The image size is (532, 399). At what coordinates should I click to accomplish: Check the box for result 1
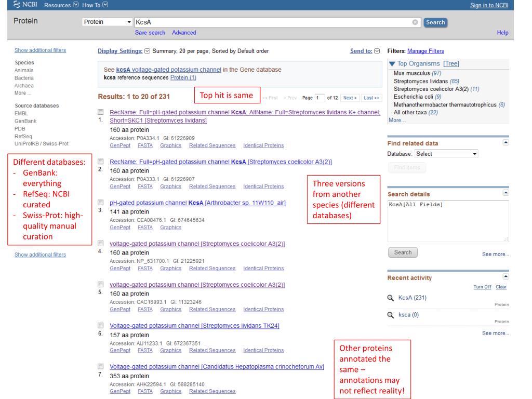click(100, 112)
